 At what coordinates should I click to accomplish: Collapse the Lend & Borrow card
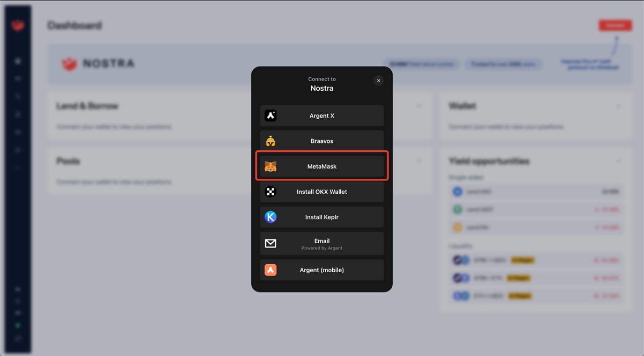[419, 106]
